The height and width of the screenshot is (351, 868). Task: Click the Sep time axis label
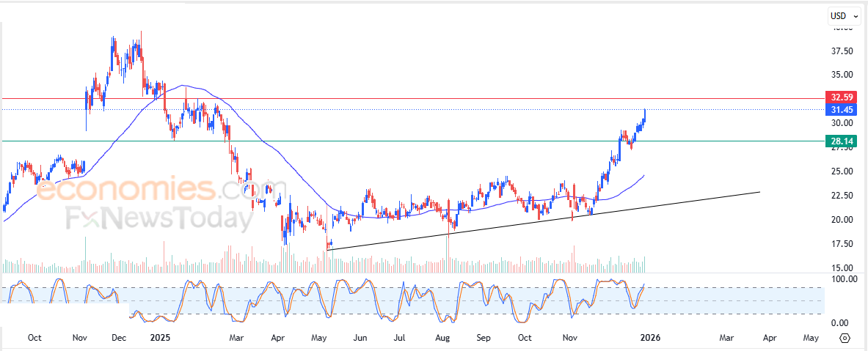coord(484,337)
